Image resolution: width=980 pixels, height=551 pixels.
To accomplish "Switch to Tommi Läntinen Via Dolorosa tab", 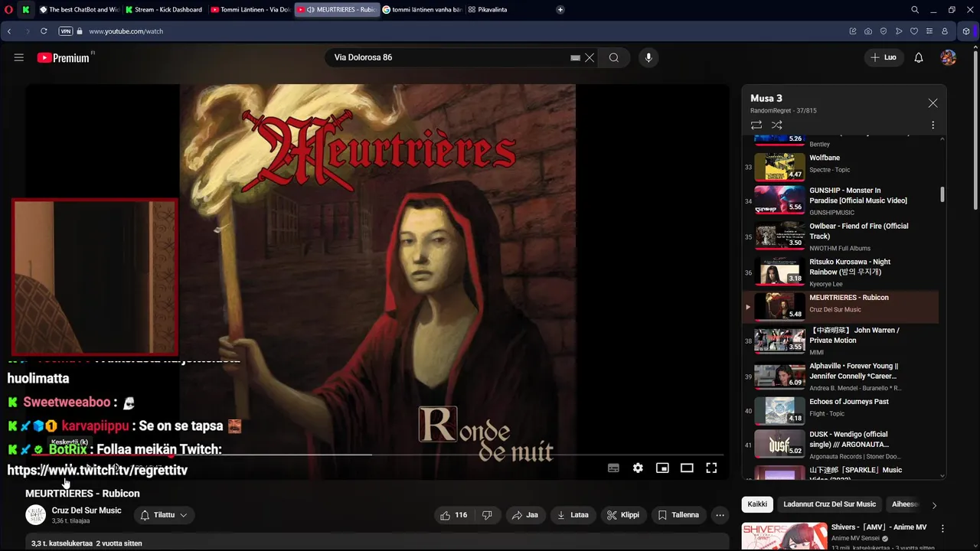I will pos(250,10).
